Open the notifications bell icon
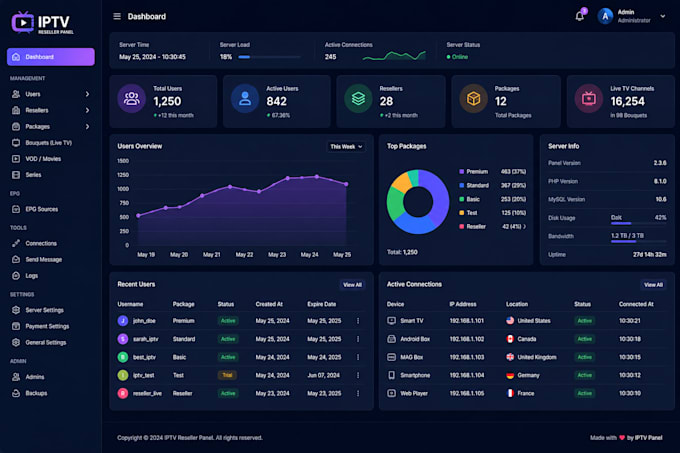 (x=579, y=16)
